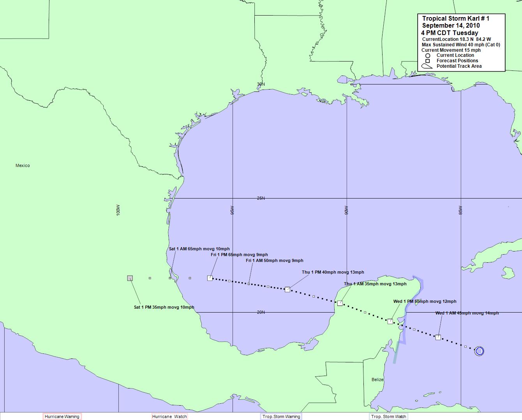Click the 85W longitude label
Image resolution: width=522 pixels, height=420 pixels.
pos(460,210)
